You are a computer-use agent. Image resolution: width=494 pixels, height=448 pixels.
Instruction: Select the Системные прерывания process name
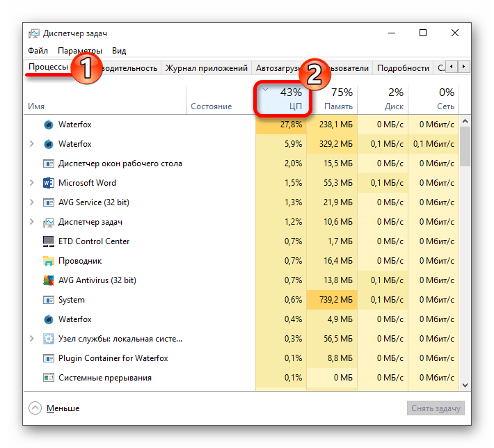105,378
